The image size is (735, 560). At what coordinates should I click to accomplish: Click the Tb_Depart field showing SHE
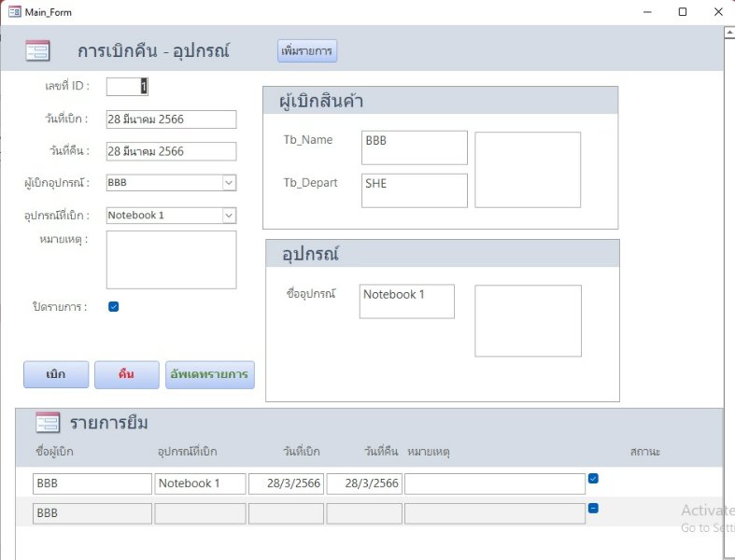click(x=415, y=190)
